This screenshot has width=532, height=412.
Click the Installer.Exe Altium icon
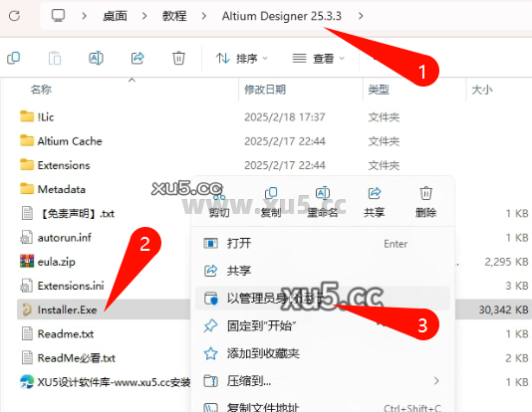point(27,309)
